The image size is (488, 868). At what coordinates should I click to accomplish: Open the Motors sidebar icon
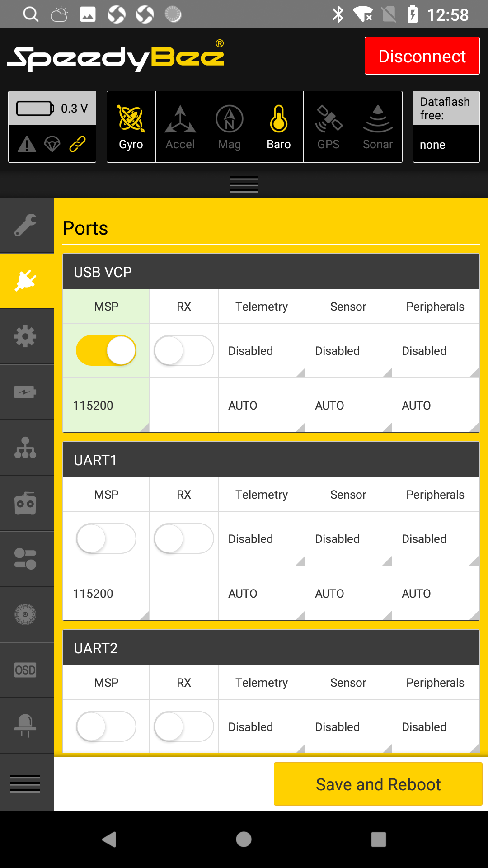pyautogui.click(x=26, y=614)
